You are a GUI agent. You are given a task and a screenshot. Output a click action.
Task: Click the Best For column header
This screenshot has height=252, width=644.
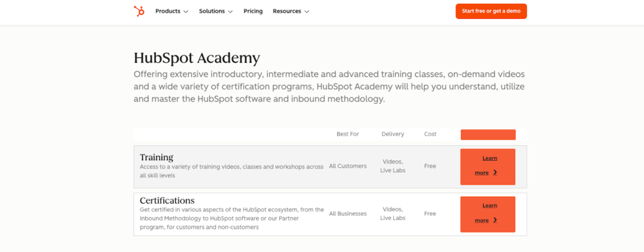pyautogui.click(x=348, y=134)
